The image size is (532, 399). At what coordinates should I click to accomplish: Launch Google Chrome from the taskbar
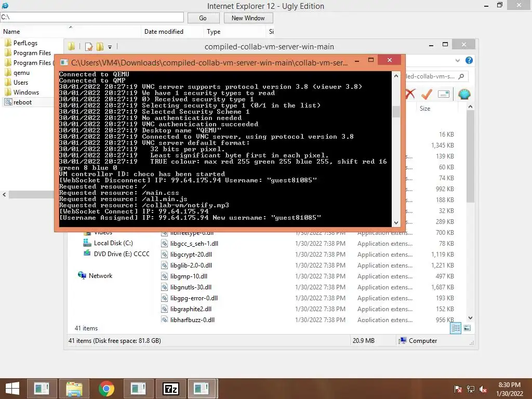(x=106, y=389)
